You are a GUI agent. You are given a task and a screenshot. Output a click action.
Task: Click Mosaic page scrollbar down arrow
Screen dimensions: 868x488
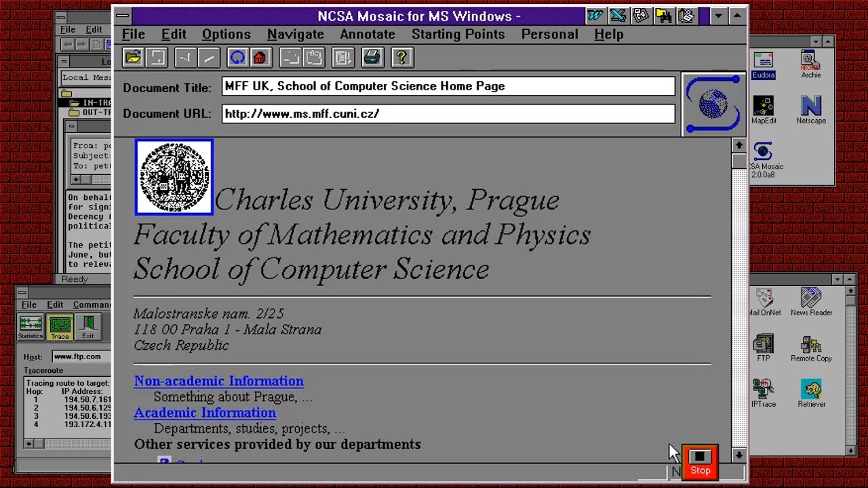[x=739, y=455]
